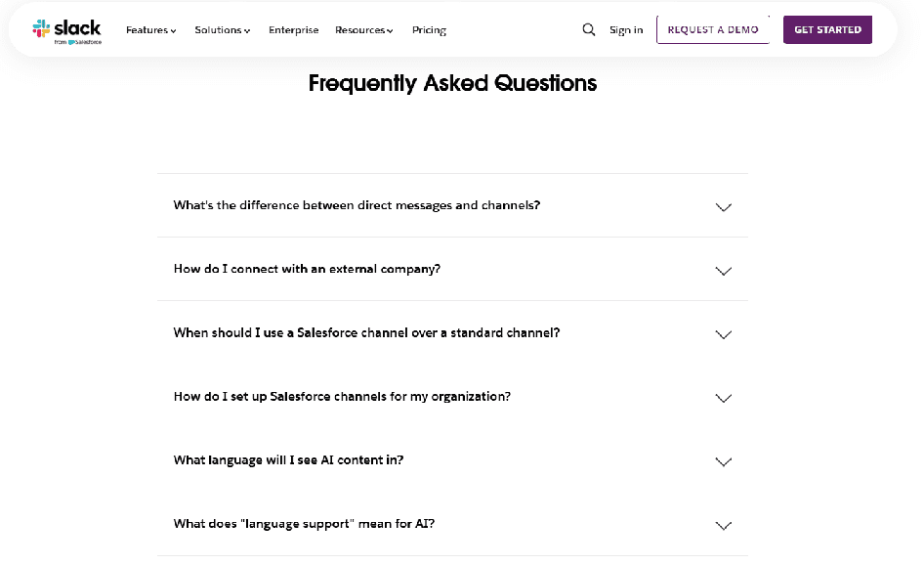924x565 pixels.
Task: Expand the external company question chevron
Action: coord(723,271)
